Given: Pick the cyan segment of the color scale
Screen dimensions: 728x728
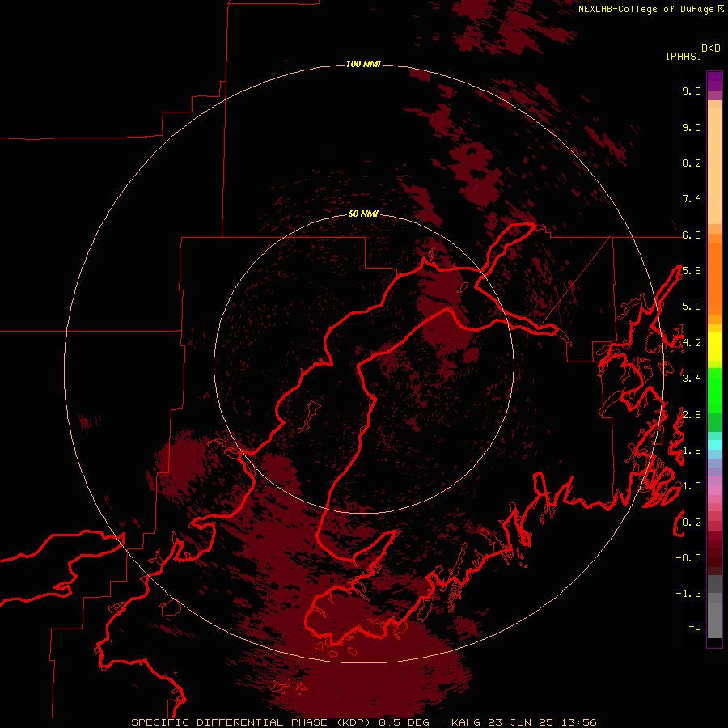Looking at the screenshot, I should pyautogui.click(x=714, y=445).
